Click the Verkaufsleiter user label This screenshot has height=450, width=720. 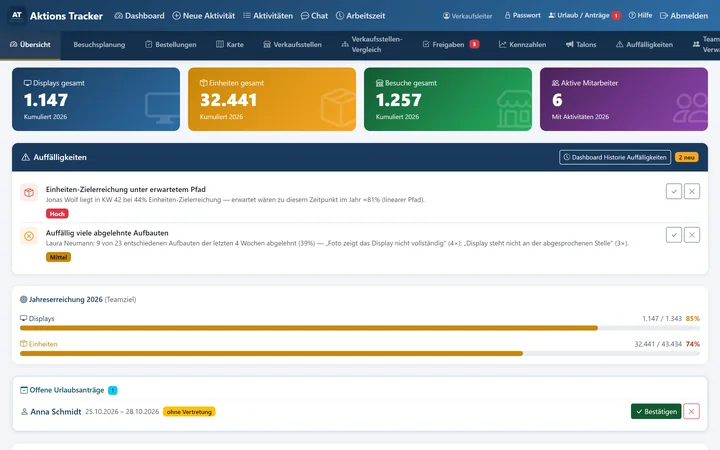467,16
